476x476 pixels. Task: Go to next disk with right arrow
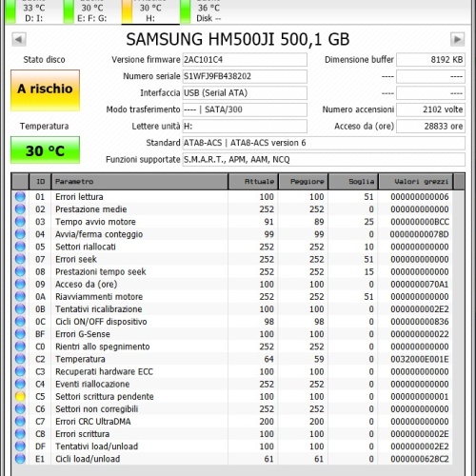coord(457,40)
